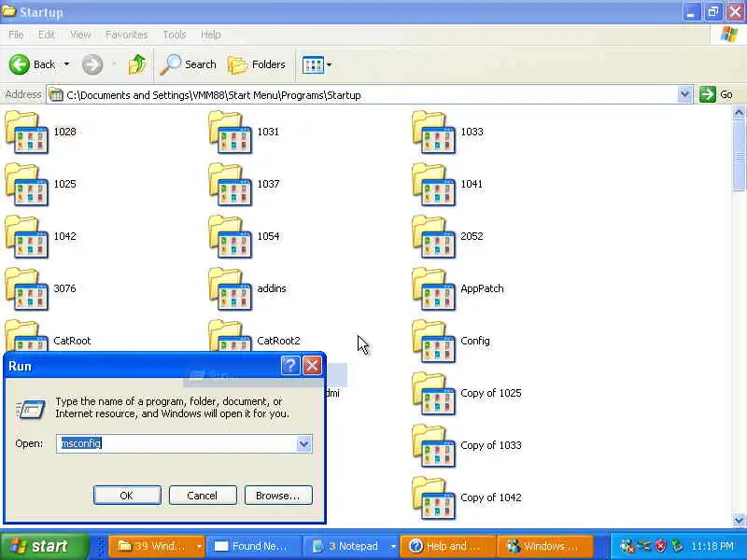The height and width of the screenshot is (560, 747).
Task: Click the Browse... button
Action: click(x=277, y=496)
